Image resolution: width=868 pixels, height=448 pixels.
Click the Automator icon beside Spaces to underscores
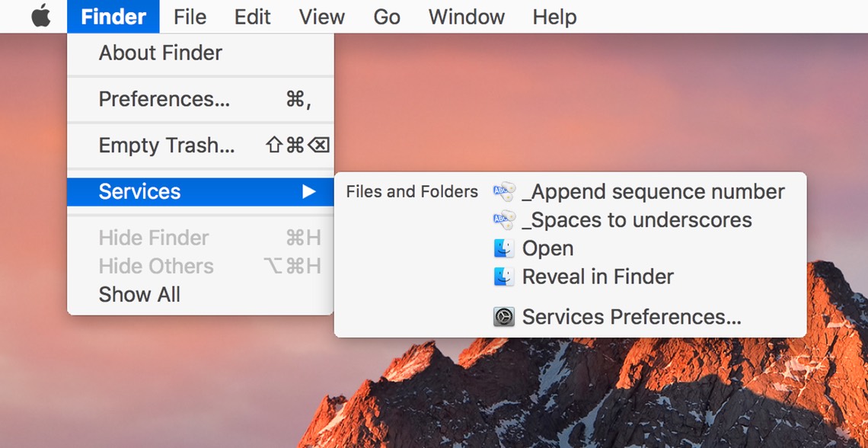[504, 220]
